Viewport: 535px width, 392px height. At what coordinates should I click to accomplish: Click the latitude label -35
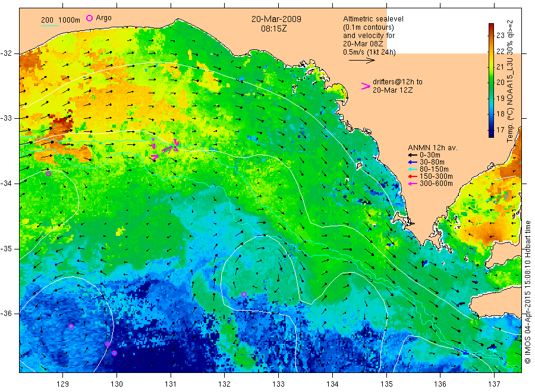[6, 248]
